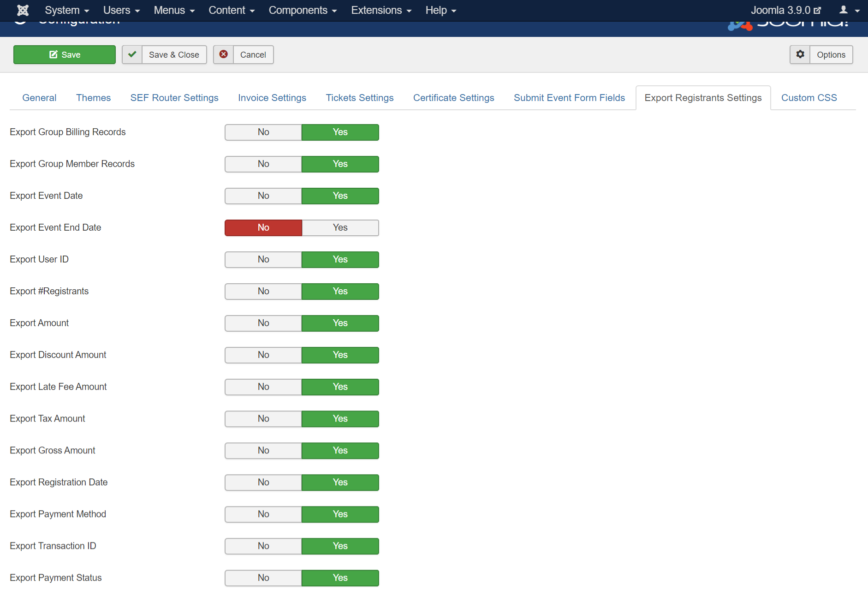Open the Certificate Settings tab

click(454, 98)
